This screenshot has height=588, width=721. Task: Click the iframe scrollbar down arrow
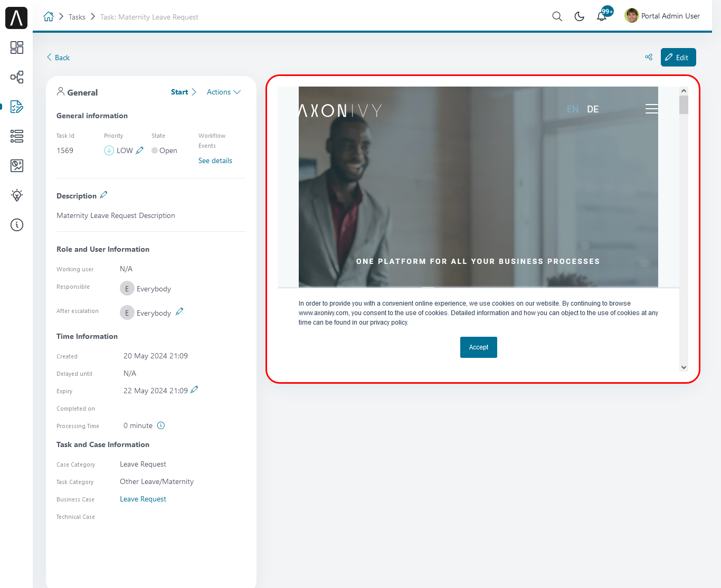pyautogui.click(x=684, y=367)
